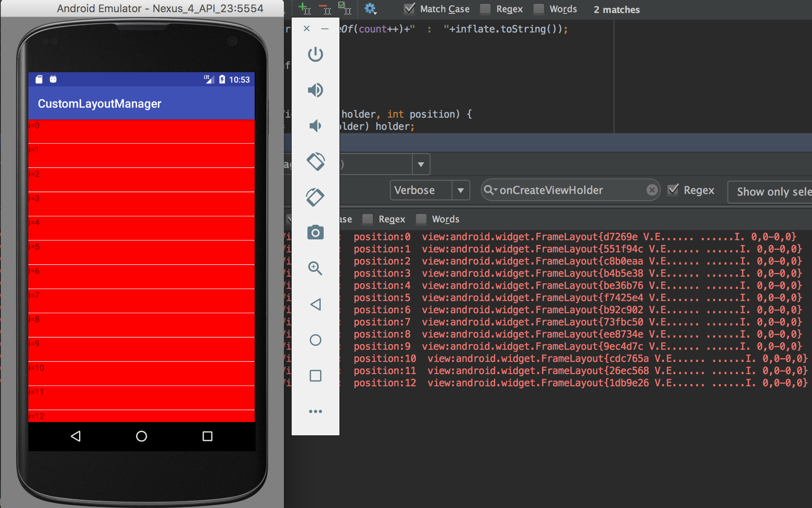The height and width of the screenshot is (508, 812).
Task: Open emulator zoom mode via magnifier icon
Action: tap(316, 269)
